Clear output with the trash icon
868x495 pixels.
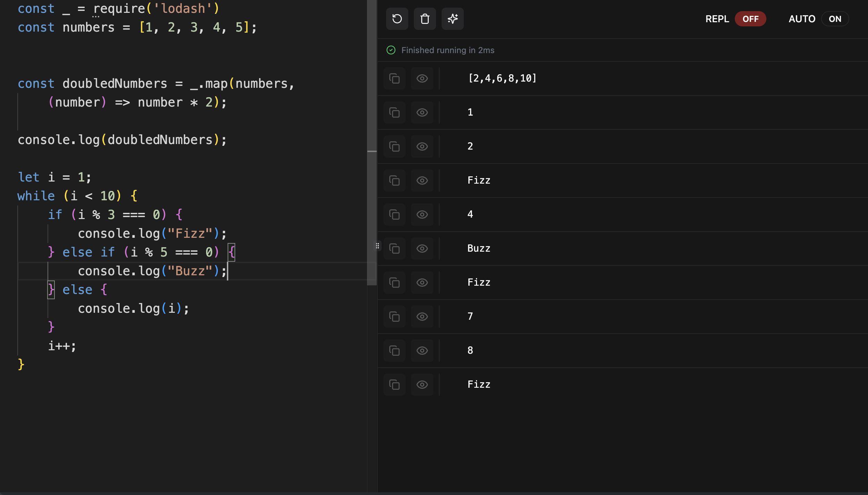click(x=425, y=19)
